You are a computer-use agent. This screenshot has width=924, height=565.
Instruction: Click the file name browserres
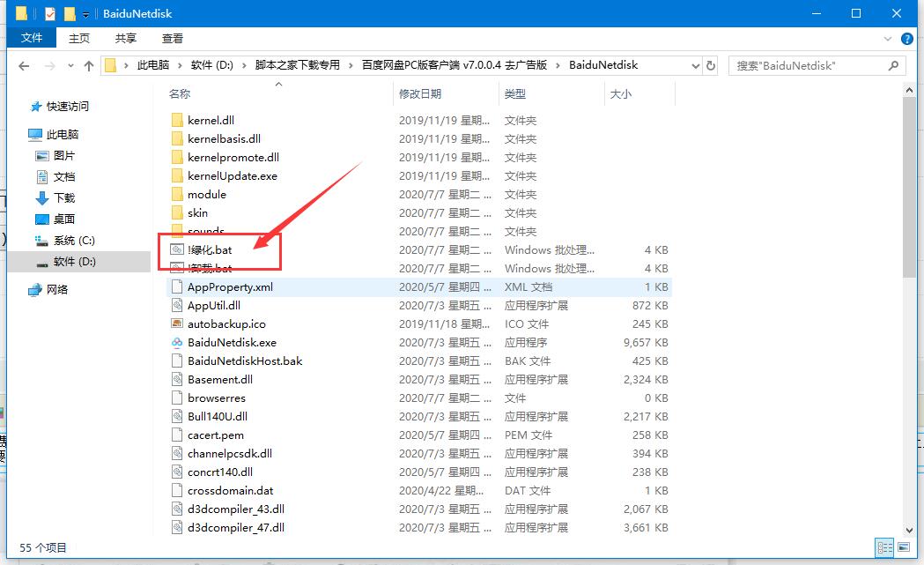[x=217, y=398]
